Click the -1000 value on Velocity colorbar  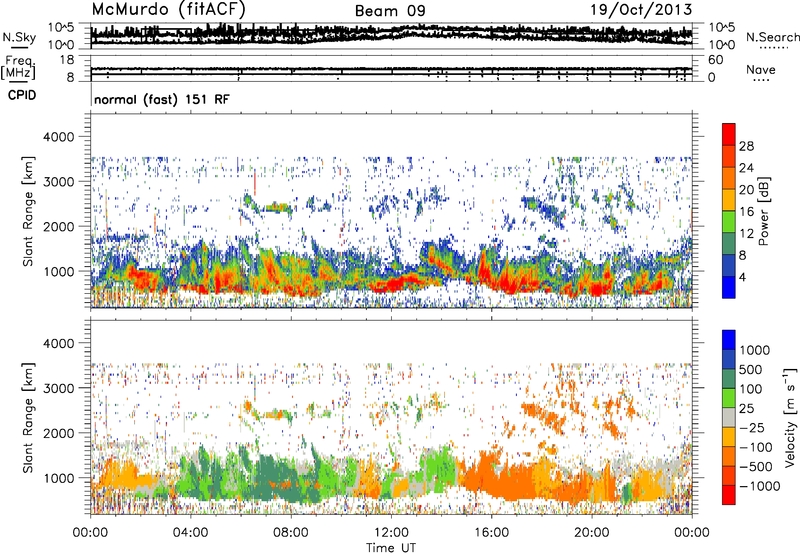coord(759,486)
